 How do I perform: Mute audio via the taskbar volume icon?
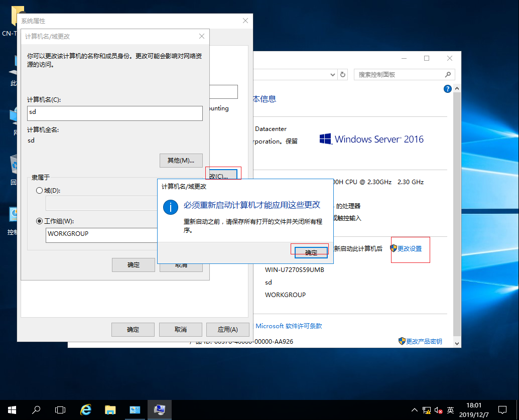(438, 410)
